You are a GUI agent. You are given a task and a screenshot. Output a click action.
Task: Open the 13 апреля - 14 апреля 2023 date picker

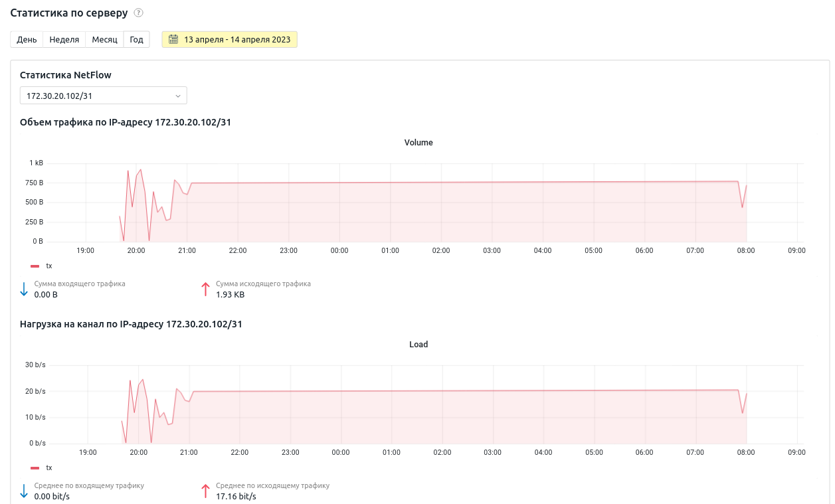[x=236, y=40]
